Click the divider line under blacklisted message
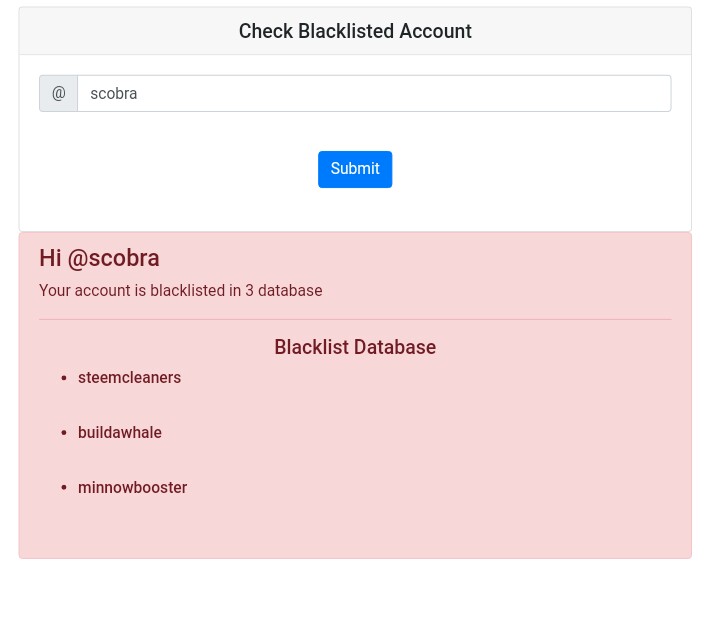Screen dimensions: 720x633 pos(355,319)
